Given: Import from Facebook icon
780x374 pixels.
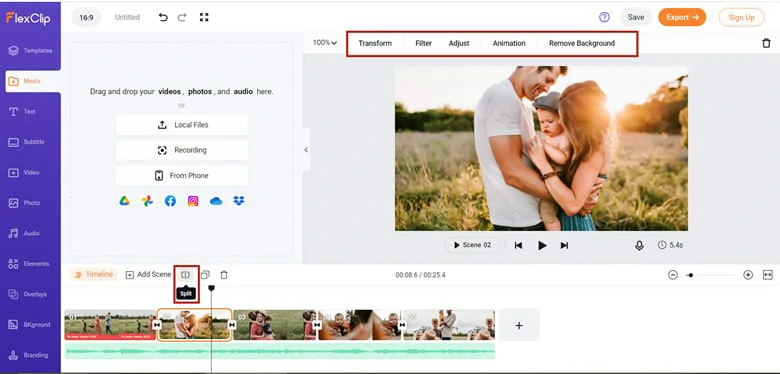Looking at the screenshot, I should pos(170,201).
